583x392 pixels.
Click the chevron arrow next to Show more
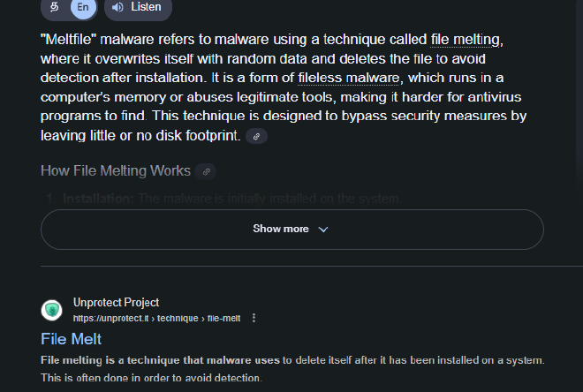323,229
